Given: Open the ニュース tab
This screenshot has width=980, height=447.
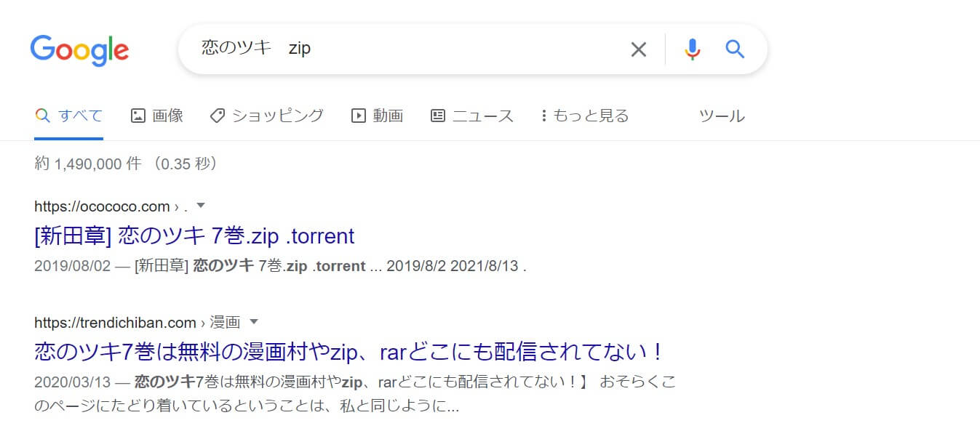Looking at the screenshot, I should tap(472, 116).
